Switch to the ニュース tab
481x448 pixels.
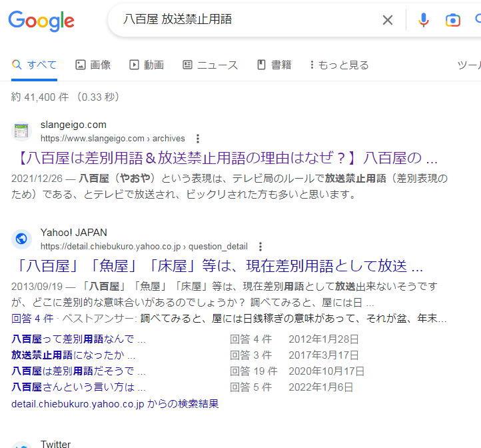click(211, 65)
